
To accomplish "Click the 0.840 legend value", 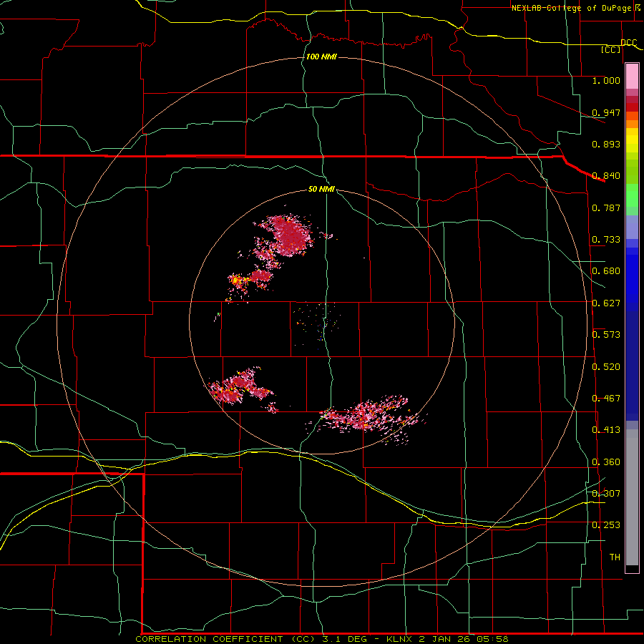I will point(606,176).
